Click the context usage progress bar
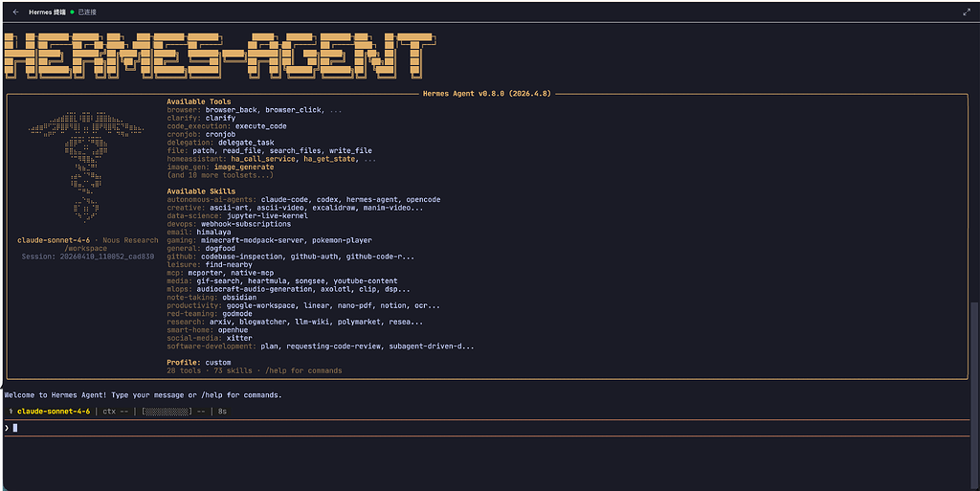 pos(167,412)
